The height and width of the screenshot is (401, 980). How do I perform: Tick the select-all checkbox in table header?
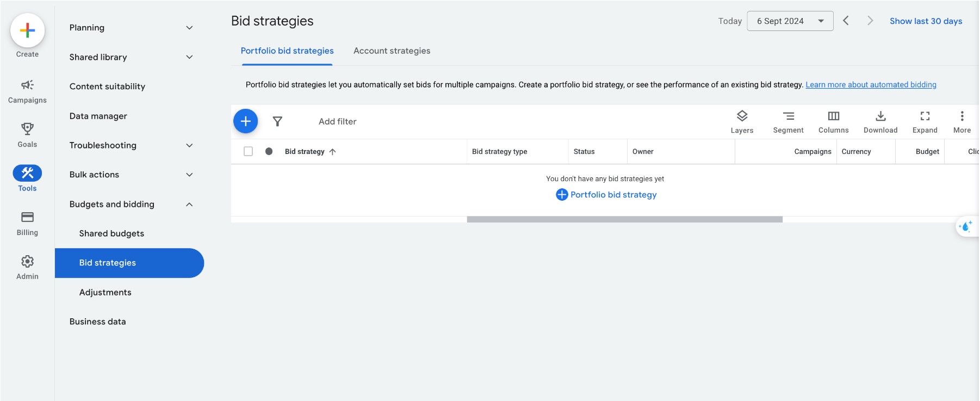pos(248,151)
